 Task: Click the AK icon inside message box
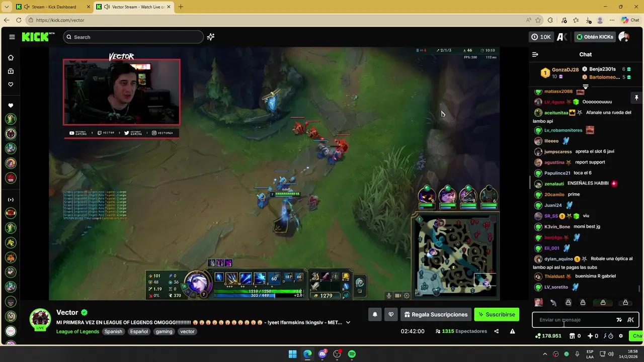pos(630,320)
